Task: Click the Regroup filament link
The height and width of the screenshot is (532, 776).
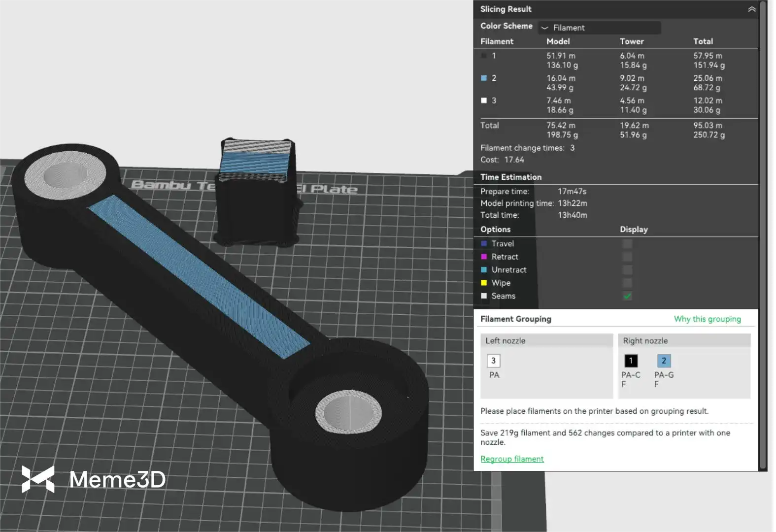Action: [x=512, y=459]
